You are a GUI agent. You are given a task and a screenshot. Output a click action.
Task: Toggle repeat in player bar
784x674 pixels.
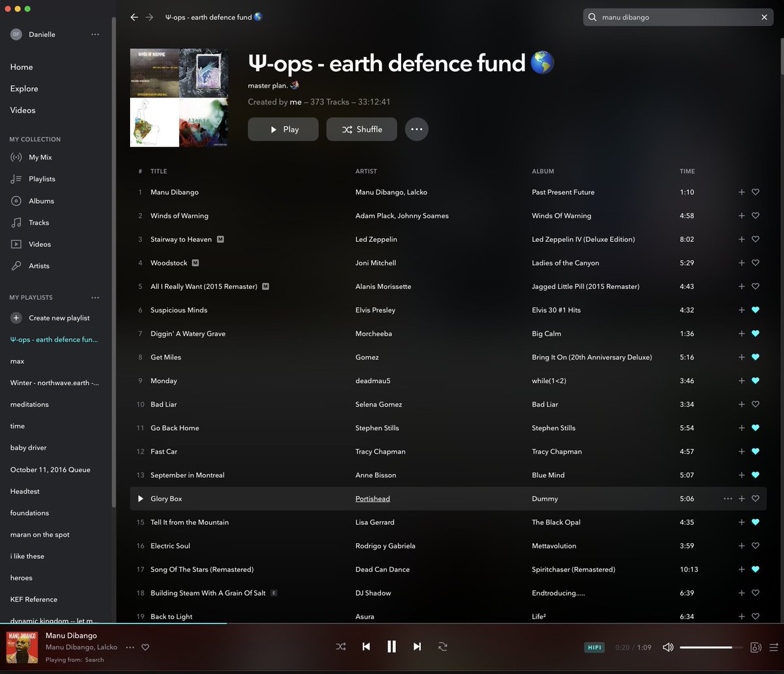pyautogui.click(x=442, y=647)
